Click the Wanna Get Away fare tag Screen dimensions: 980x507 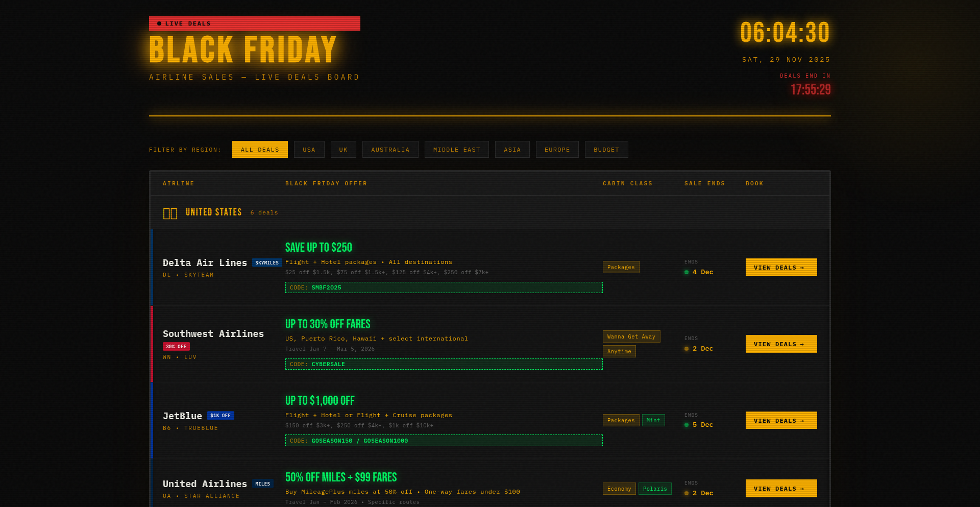(631, 336)
